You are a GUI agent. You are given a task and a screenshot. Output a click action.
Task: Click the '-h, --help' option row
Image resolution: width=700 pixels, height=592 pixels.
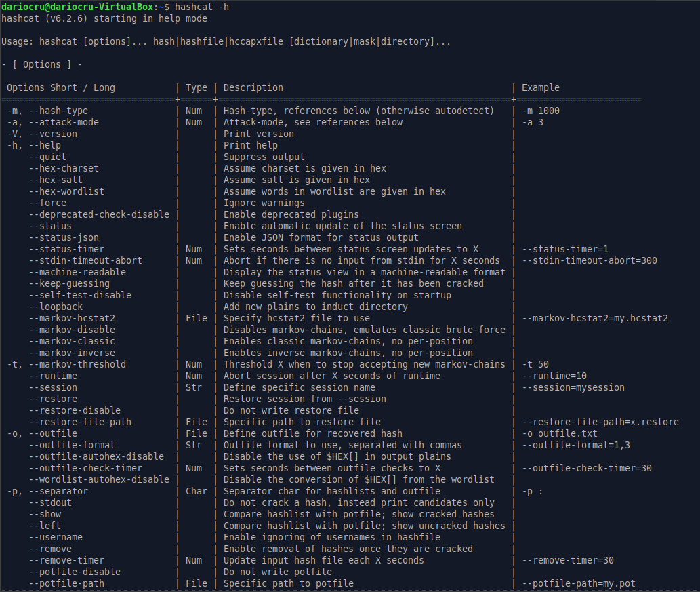click(34, 146)
